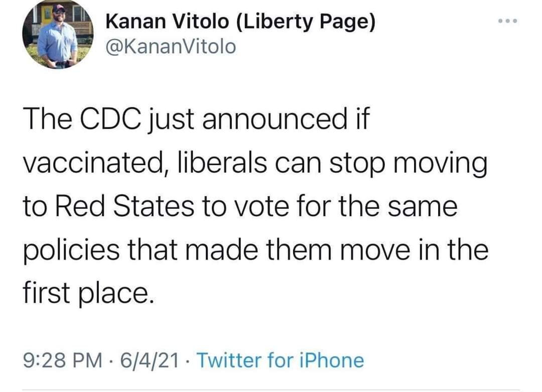Viewport: 542px width, 392px height.
Task: Select the word moving in the tweet
Action: click(441, 163)
